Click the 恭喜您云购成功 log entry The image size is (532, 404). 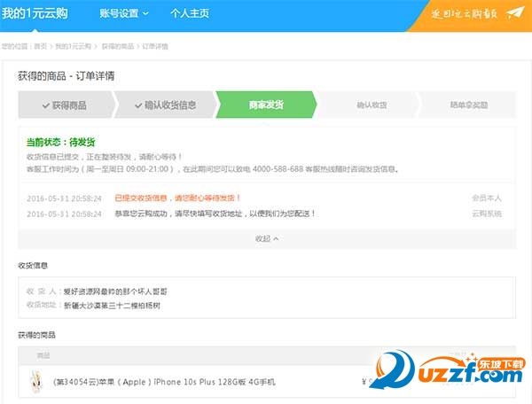click(215, 214)
